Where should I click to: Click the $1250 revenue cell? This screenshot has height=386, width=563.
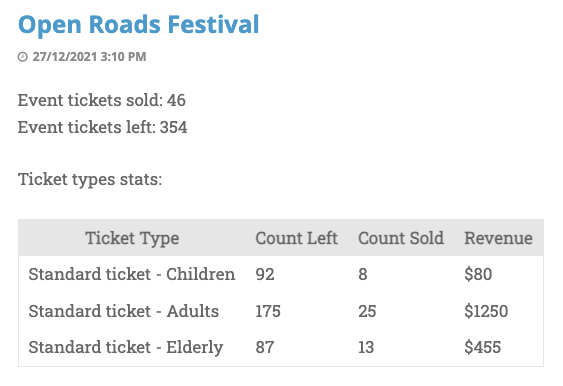[x=486, y=311]
